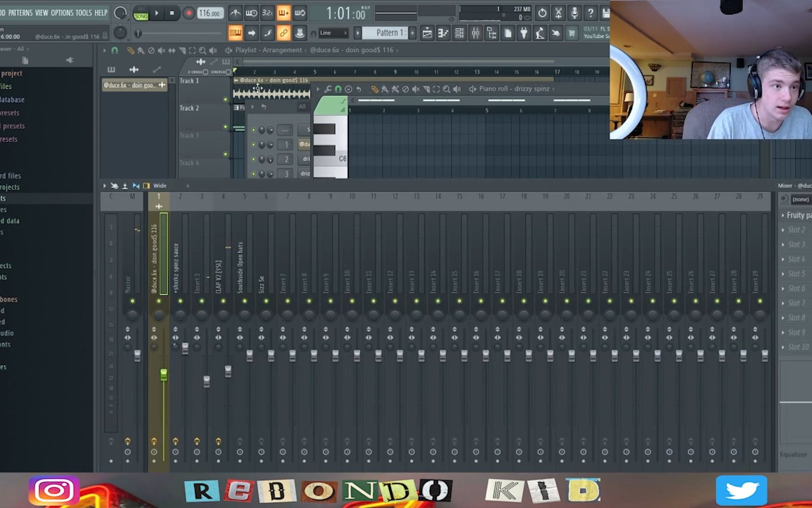Toggle the playlist snap magnet icon
This screenshot has width=812, height=508.
(x=114, y=50)
